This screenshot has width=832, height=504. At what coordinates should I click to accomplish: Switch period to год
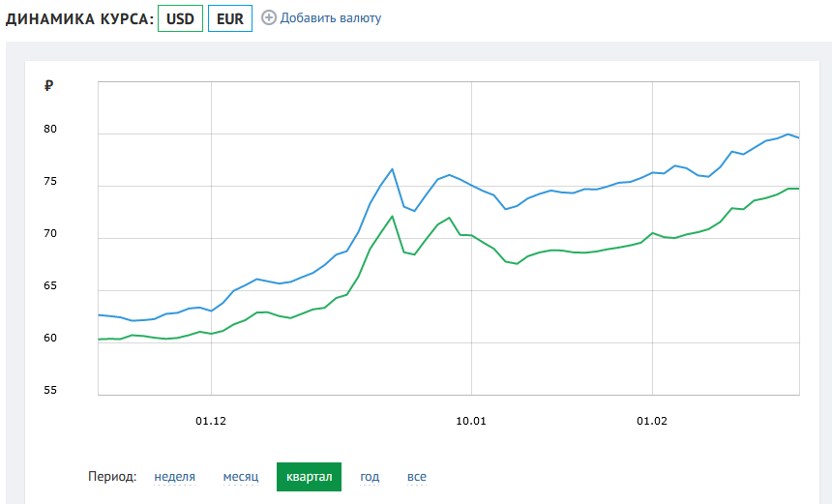click(x=370, y=477)
